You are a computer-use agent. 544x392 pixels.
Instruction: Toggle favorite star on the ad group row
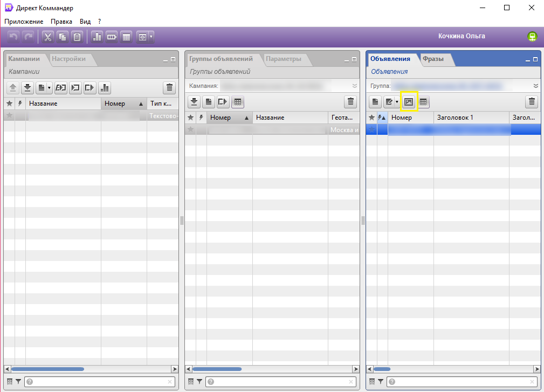coord(190,129)
